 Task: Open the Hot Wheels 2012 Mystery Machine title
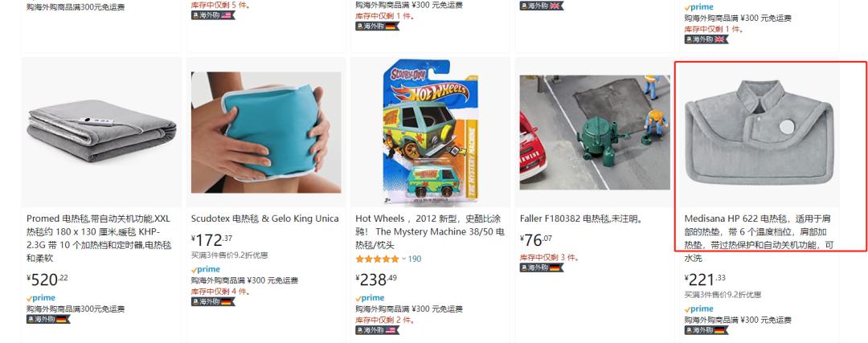tap(430, 232)
